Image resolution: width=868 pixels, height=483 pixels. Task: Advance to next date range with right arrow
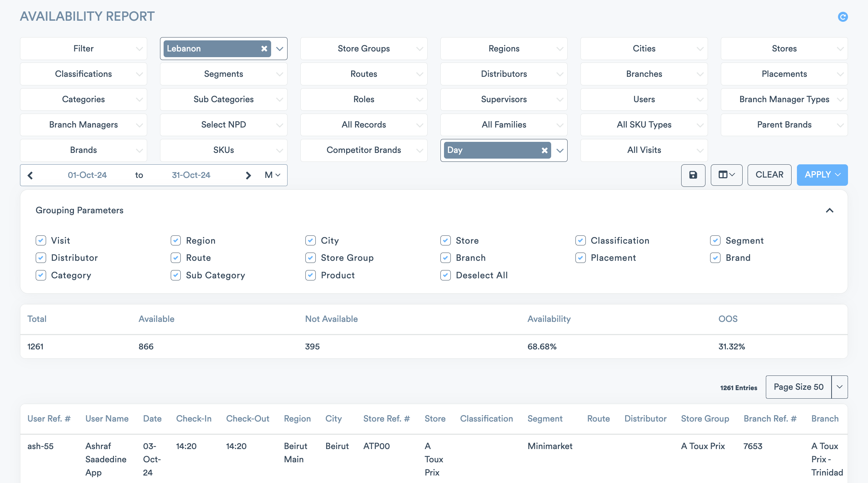pyautogui.click(x=249, y=175)
